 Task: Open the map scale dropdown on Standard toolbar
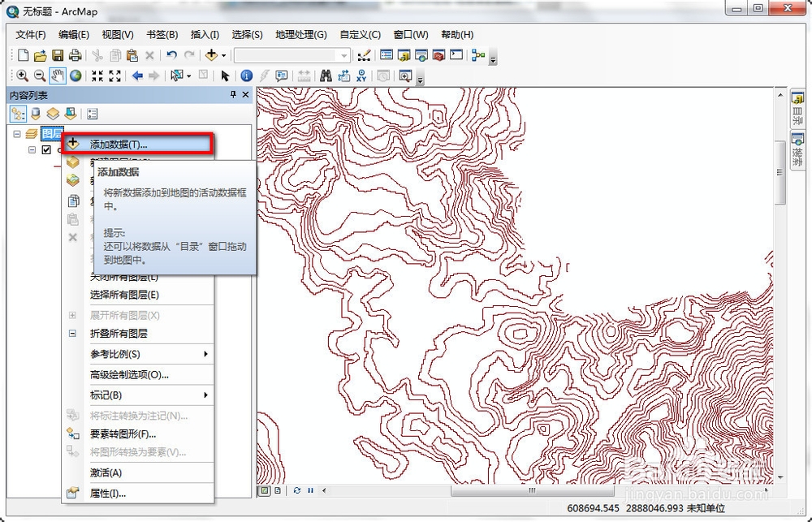point(345,55)
